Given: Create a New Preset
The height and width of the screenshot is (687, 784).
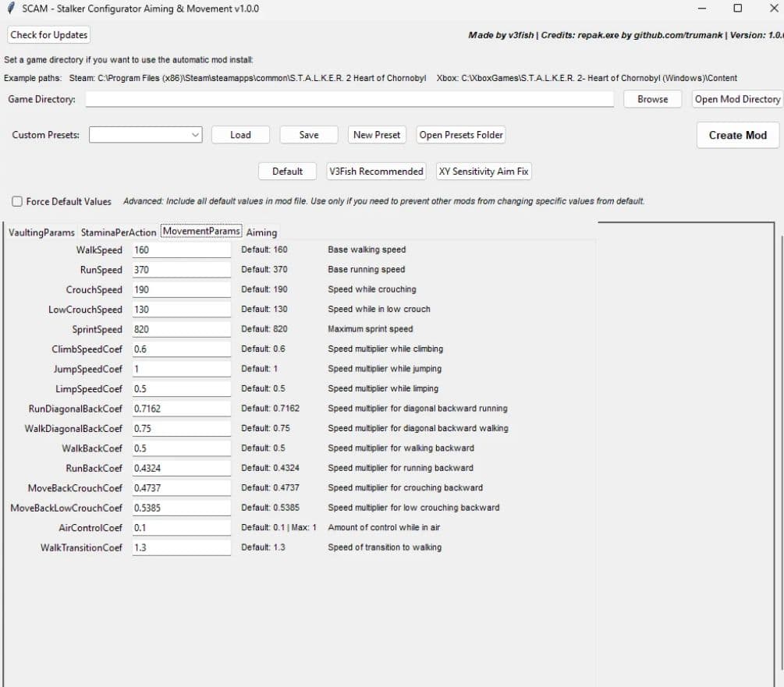Looking at the screenshot, I should click(x=377, y=135).
